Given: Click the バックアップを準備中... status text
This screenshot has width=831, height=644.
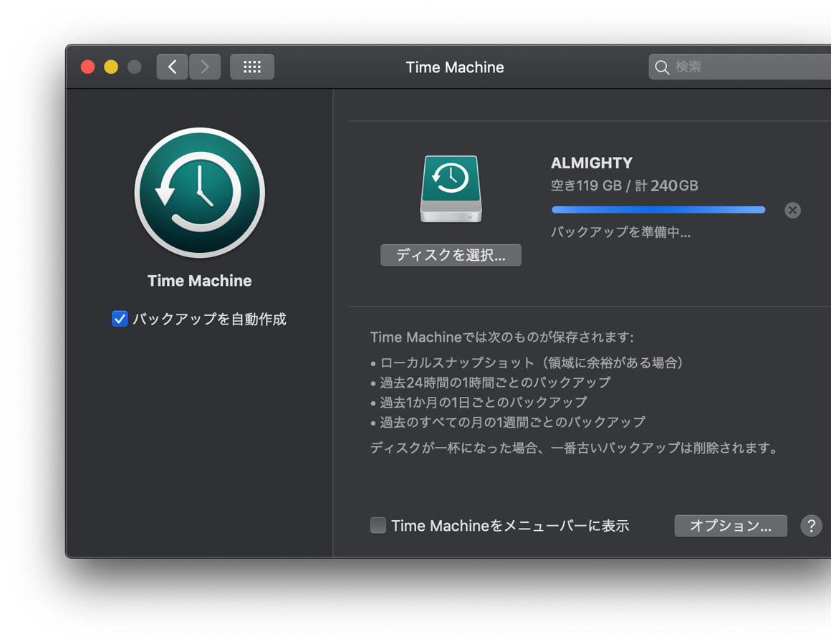Looking at the screenshot, I should 620,232.
